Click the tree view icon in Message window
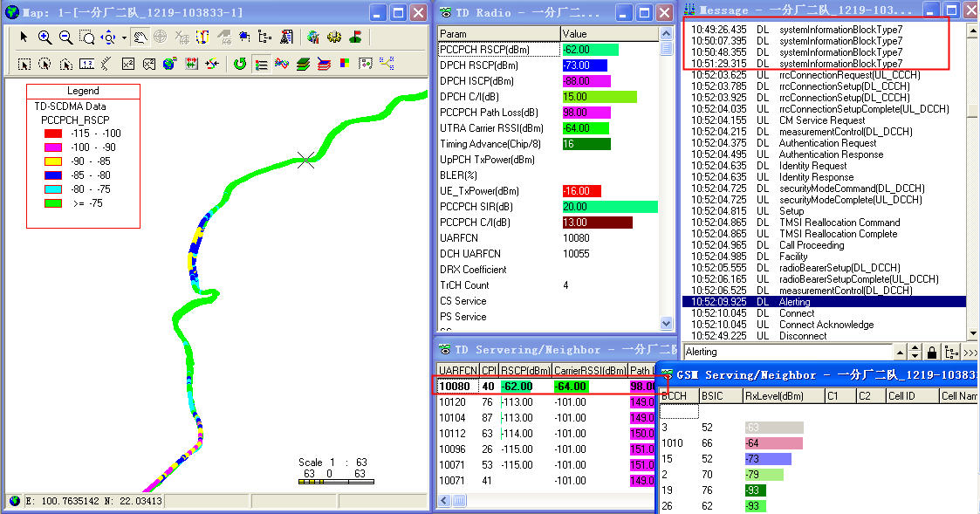980x514 pixels. (x=951, y=352)
